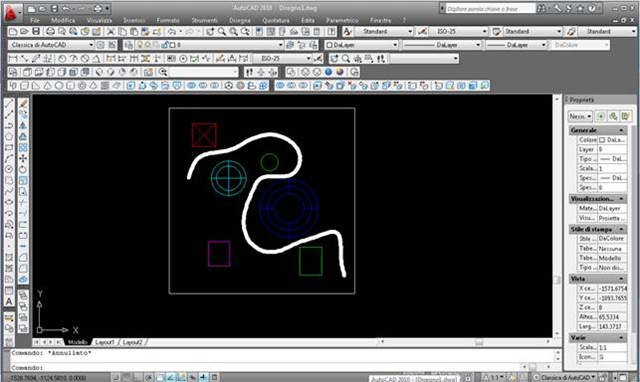The image size is (640, 382).
Task: Click workspace switching button Classica di AutoCAD in status bar
Action: (x=564, y=378)
